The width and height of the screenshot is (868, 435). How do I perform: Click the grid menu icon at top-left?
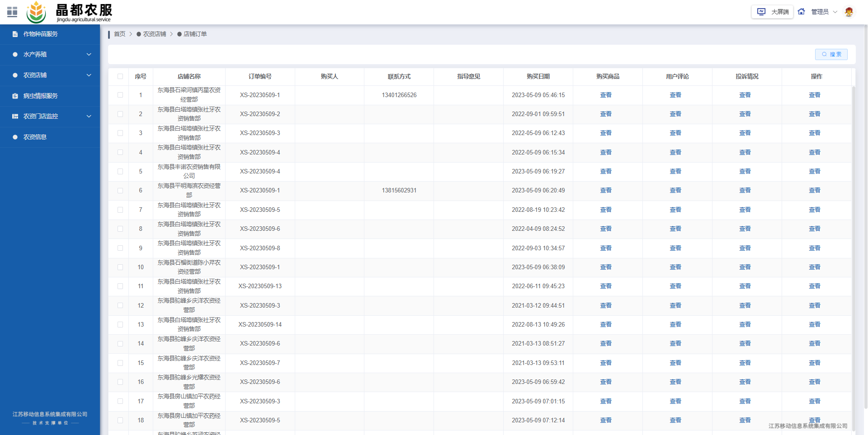tap(12, 12)
